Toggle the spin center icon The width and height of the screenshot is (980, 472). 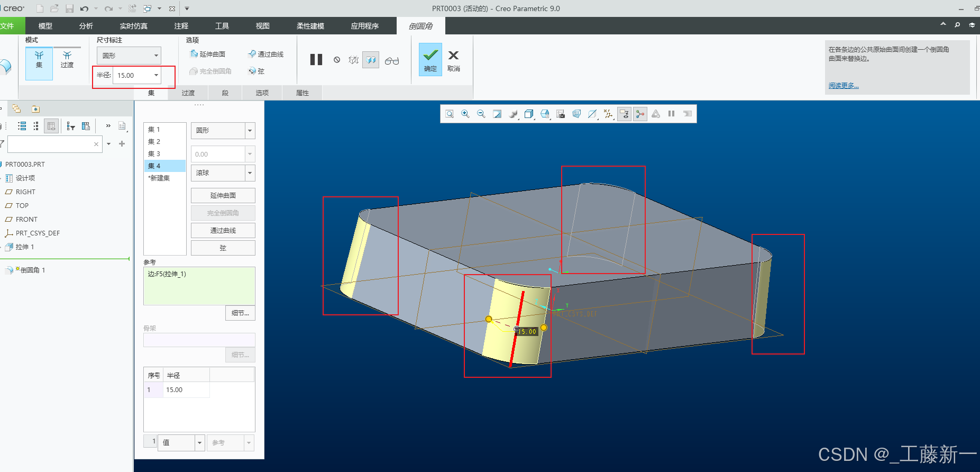[640, 114]
